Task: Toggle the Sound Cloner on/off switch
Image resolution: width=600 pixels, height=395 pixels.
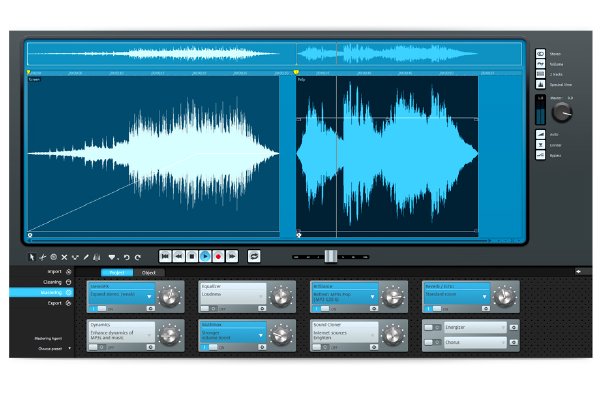Action: 321,347
